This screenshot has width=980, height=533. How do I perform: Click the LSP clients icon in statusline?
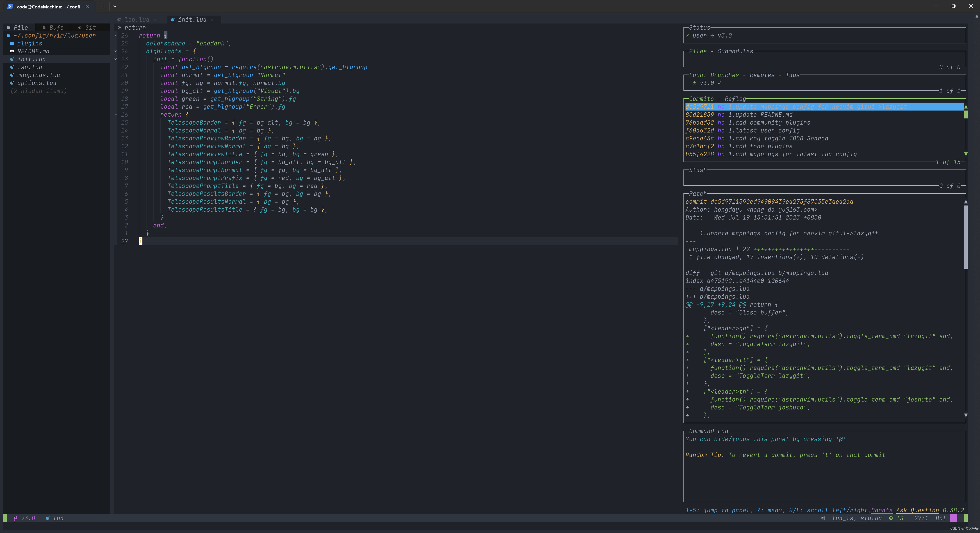coord(823,518)
